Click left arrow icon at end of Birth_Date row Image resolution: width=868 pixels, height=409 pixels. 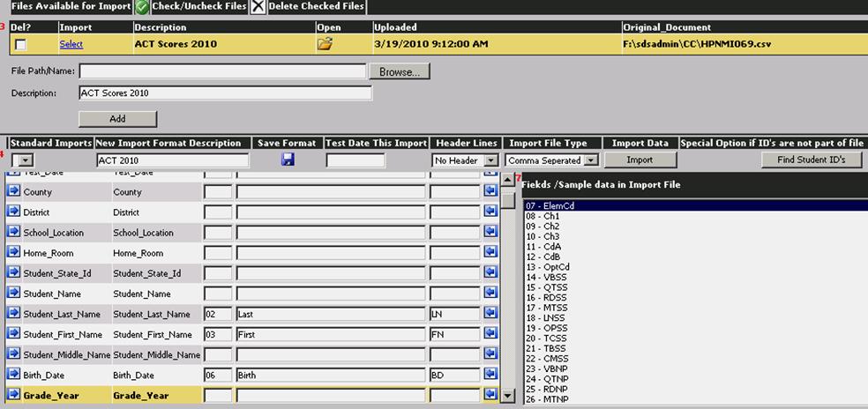tap(490, 375)
